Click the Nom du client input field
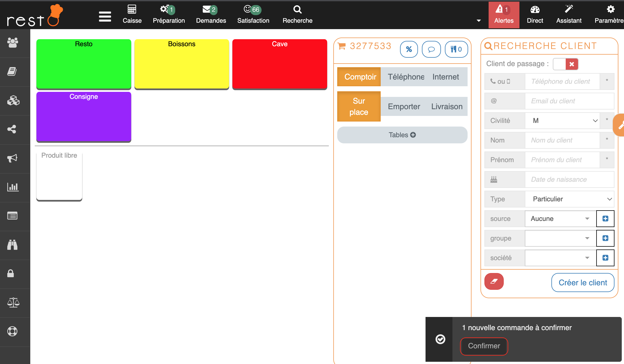The image size is (624, 364). coord(562,140)
